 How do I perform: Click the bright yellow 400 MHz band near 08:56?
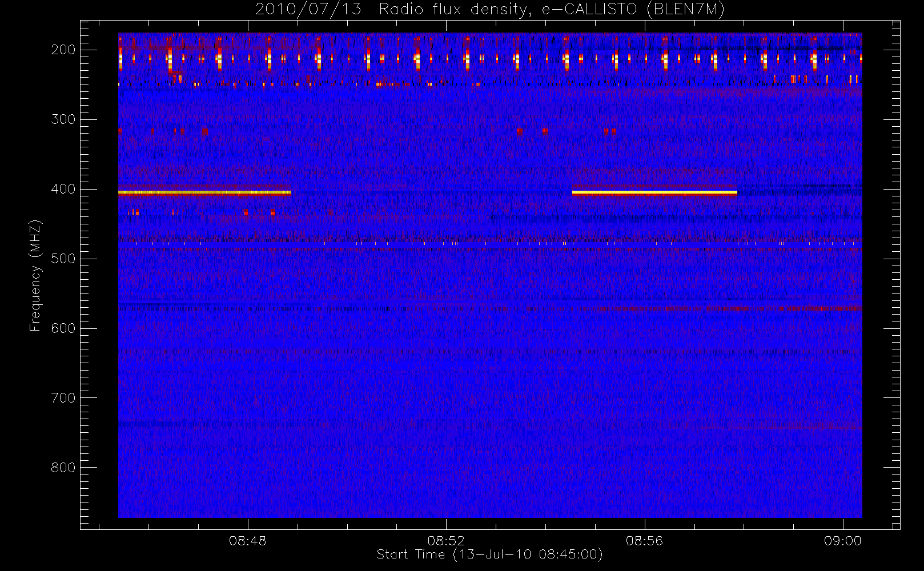click(x=654, y=193)
